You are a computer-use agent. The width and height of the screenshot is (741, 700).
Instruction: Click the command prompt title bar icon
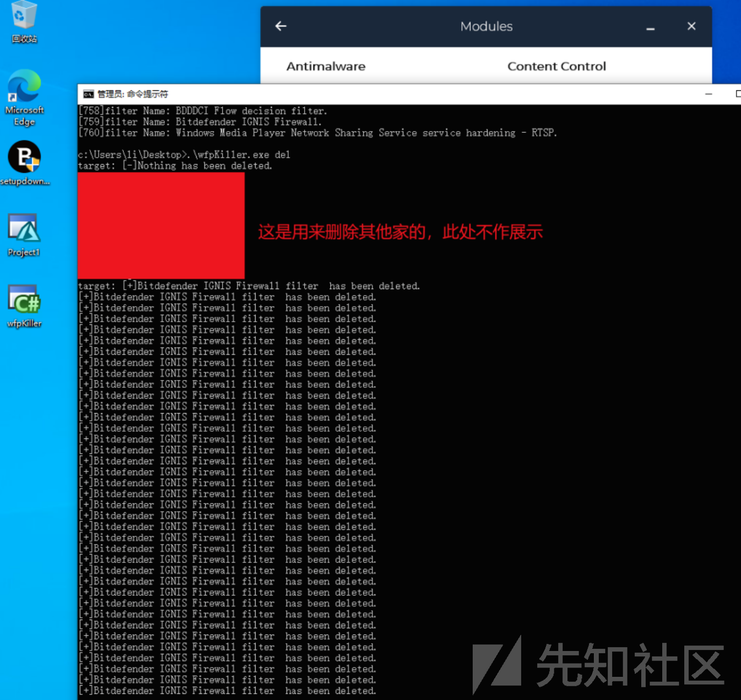pos(88,94)
